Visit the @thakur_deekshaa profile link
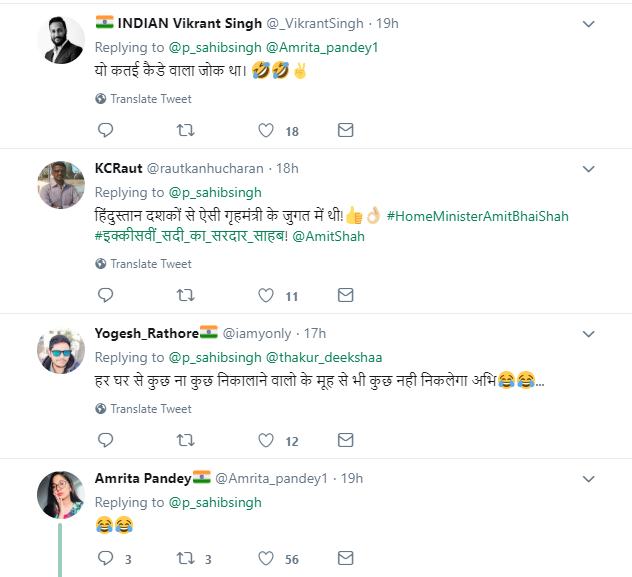This screenshot has height=577, width=632. coord(328,357)
